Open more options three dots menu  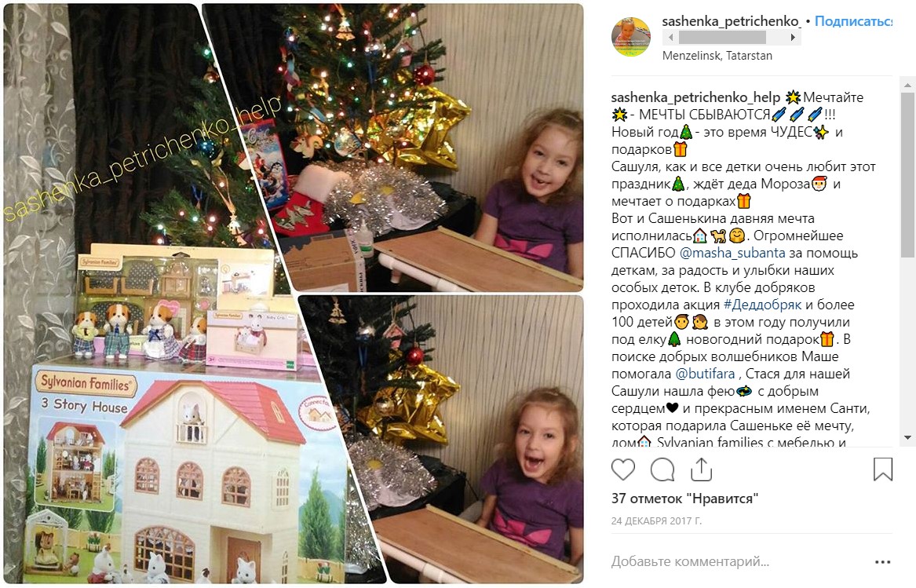(883, 562)
